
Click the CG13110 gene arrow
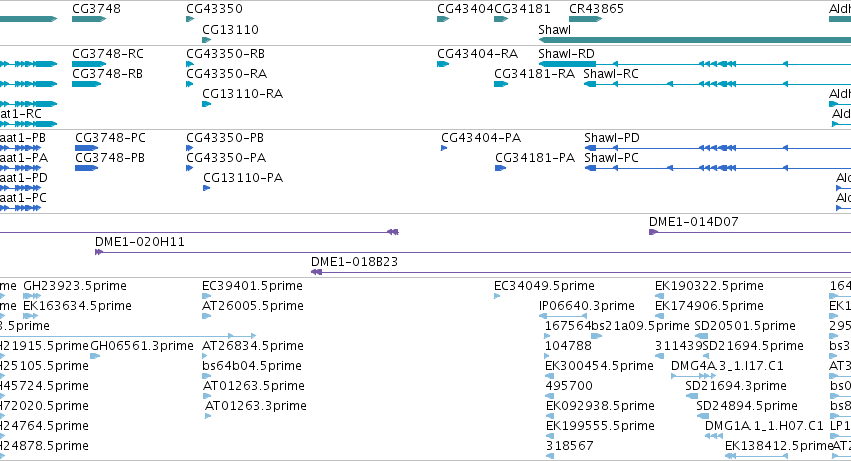click(206, 40)
